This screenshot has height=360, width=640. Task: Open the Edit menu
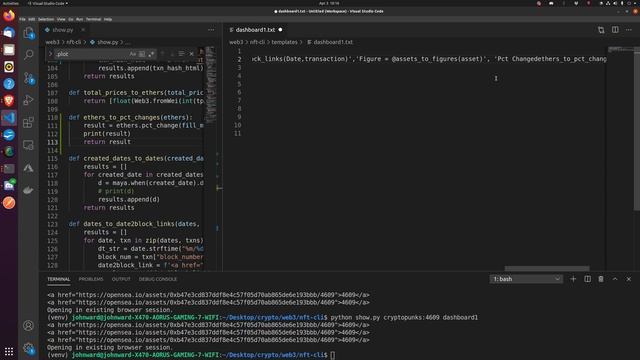[x=31, y=19]
